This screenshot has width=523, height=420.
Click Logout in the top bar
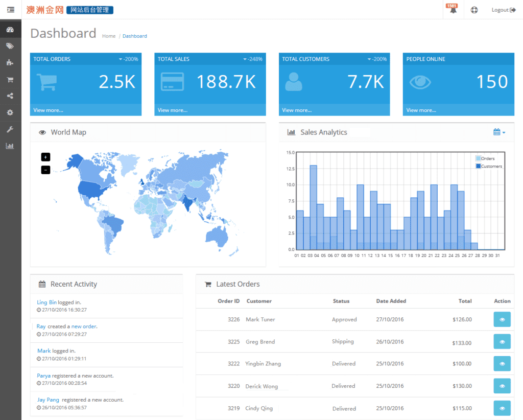pyautogui.click(x=503, y=10)
